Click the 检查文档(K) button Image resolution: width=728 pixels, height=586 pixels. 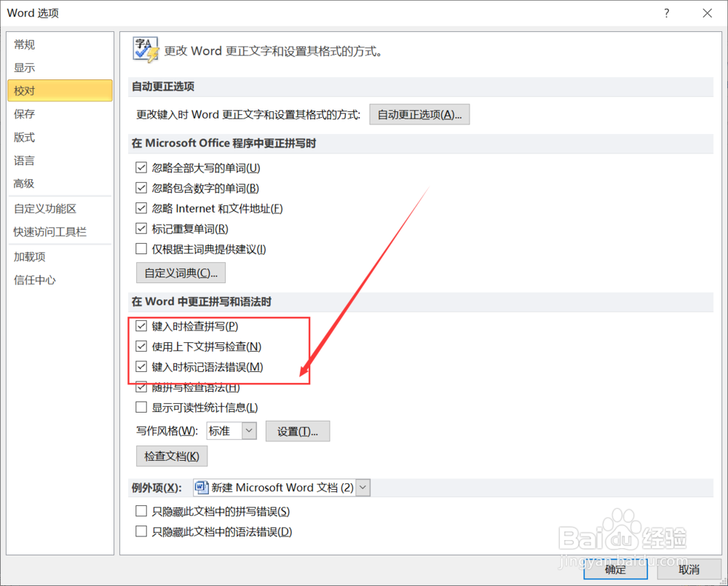[172, 456]
